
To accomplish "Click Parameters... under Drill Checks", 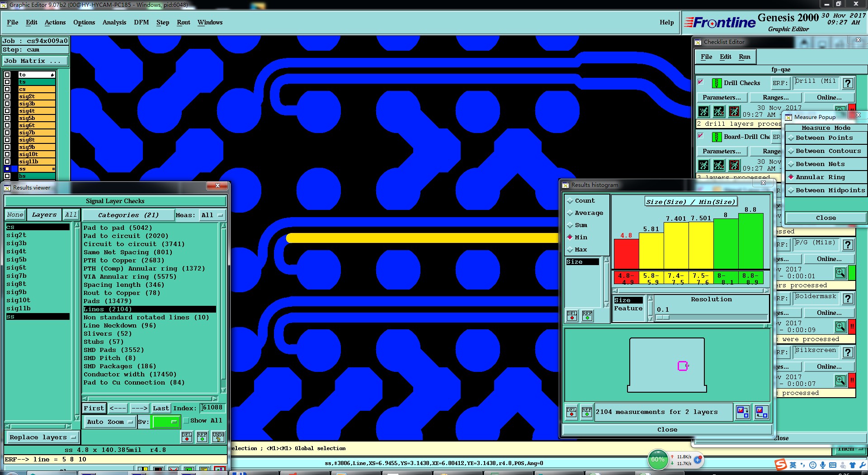I will tap(722, 97).
